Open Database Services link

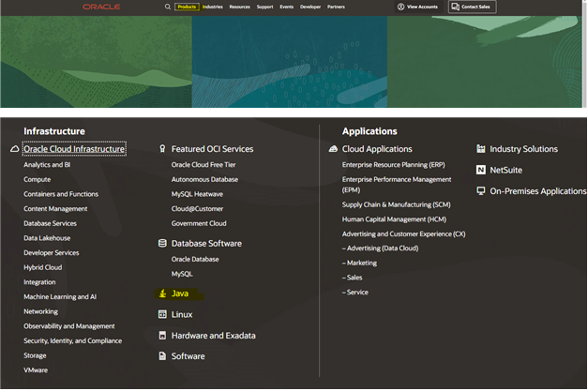coord(50,223)
